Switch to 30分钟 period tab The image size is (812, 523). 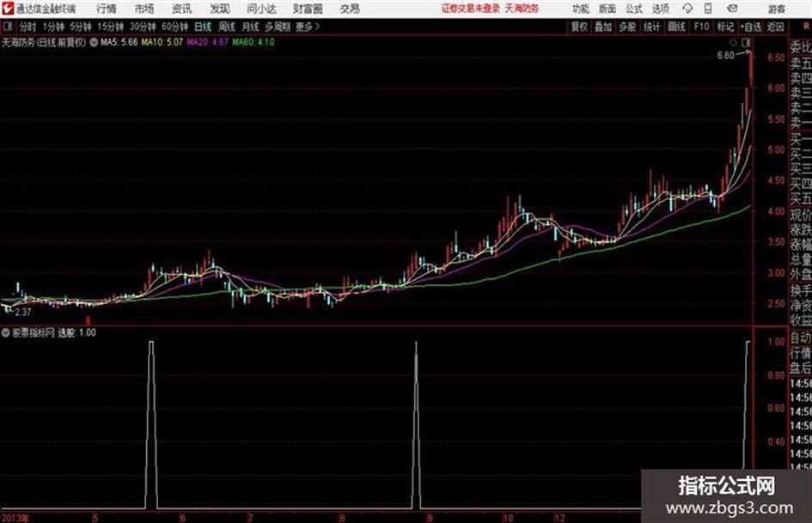[x=143, y=27]
